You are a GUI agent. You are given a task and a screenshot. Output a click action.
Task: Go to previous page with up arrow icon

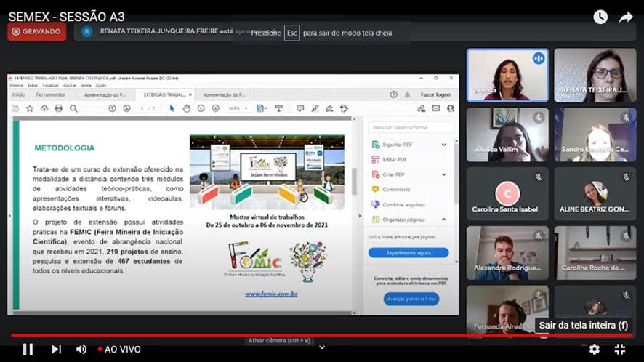112,108
